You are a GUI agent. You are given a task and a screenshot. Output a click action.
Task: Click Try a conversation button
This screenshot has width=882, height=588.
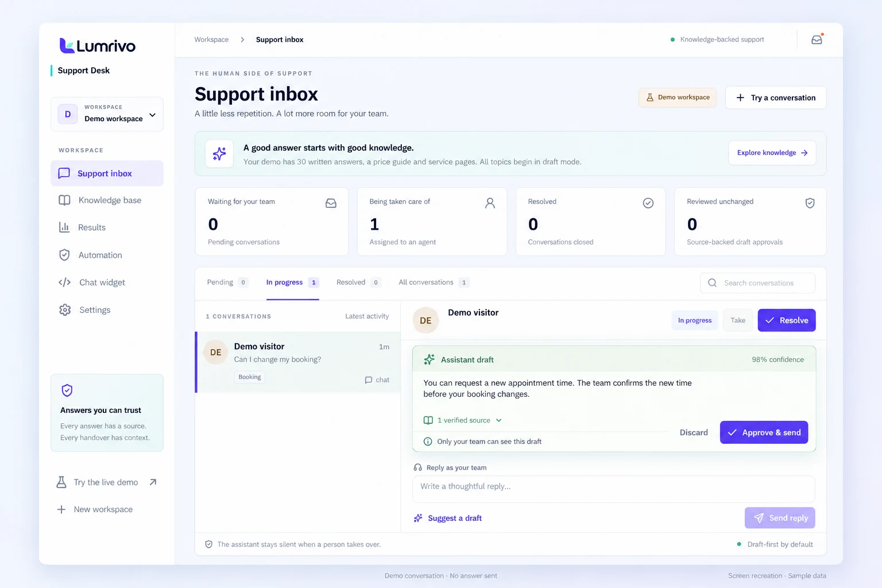click(x=776, y=98)
